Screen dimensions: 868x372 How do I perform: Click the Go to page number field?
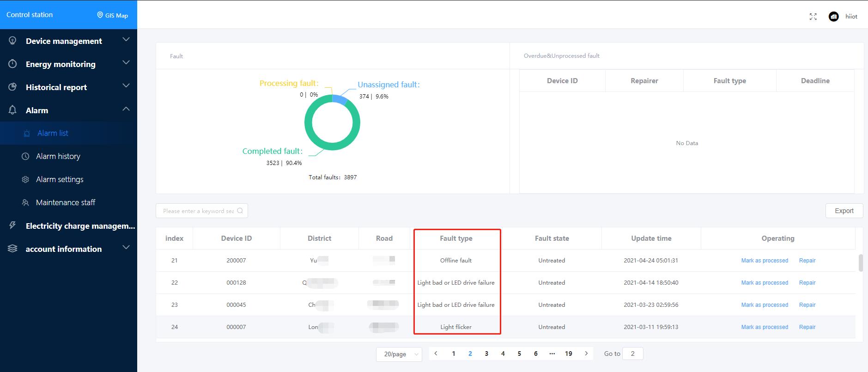click(633, 354)
